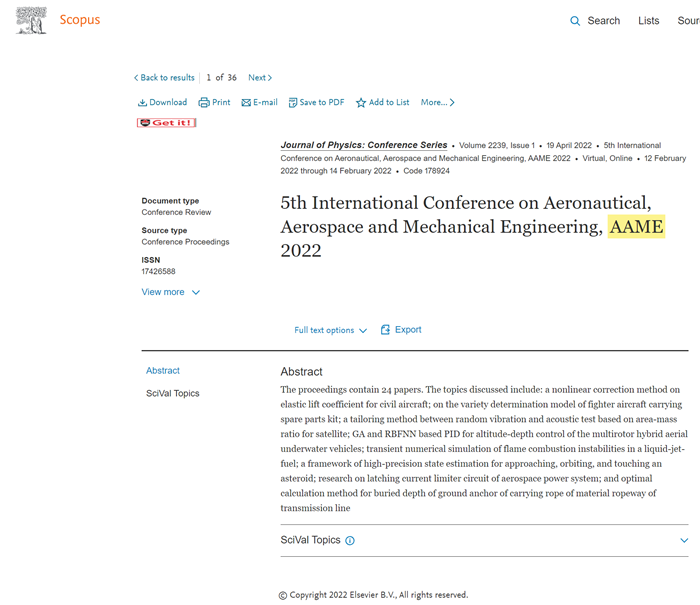700x605 pixels.
Task: Open Full text options dropdown
Action: pos(330,330)
